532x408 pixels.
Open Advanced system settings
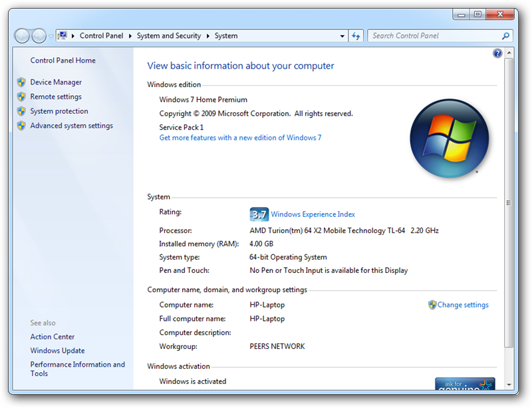point(71,125)
